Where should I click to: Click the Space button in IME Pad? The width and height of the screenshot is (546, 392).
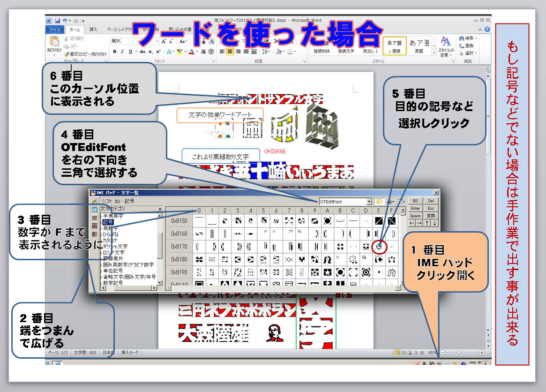click(x=415, y=216)
